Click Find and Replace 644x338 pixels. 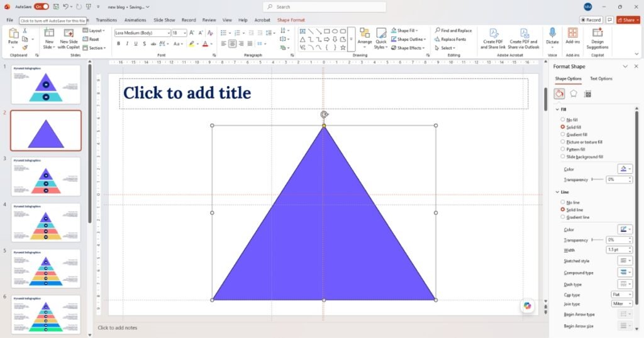click(x=453, y=30)
